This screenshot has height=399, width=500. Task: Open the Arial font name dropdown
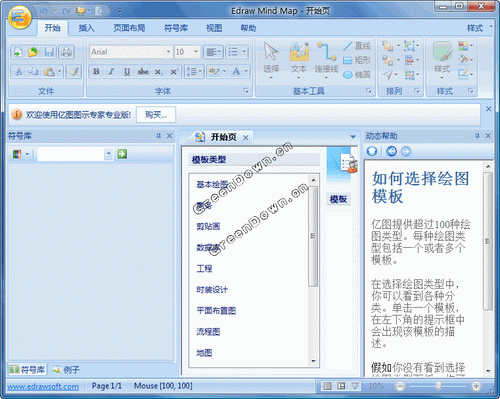pos(168,52)
